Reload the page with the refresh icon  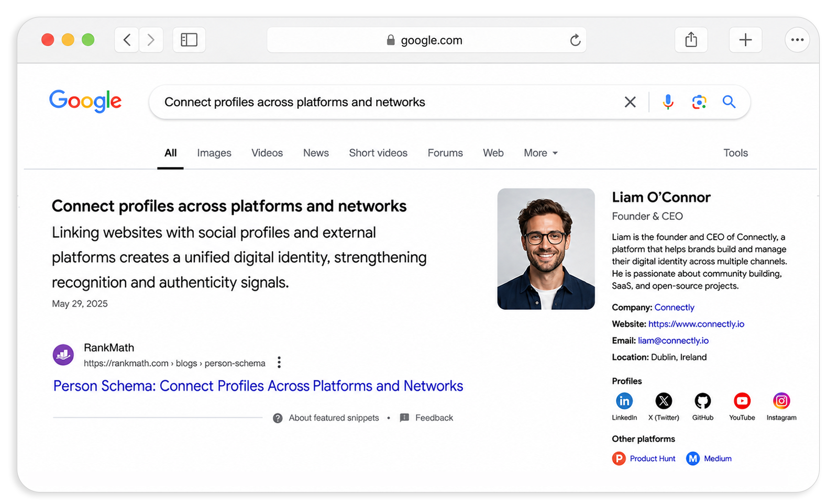[x=575, y=40]
